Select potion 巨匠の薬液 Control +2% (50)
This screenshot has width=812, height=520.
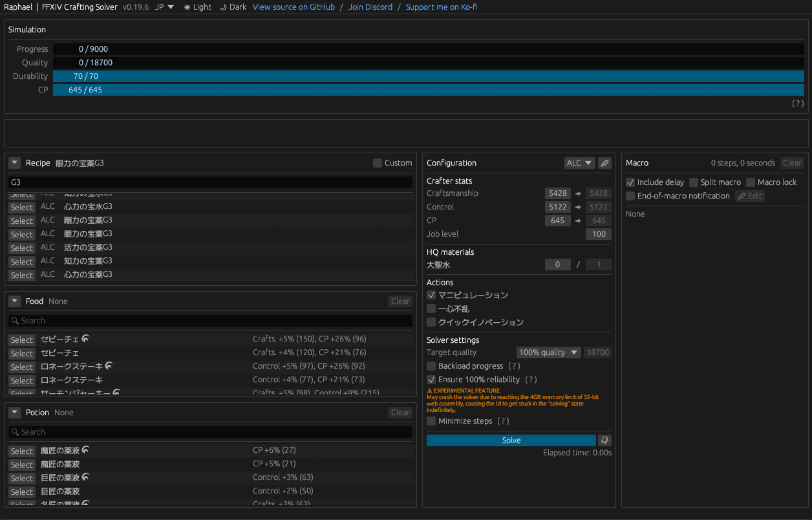click(21, 492)
